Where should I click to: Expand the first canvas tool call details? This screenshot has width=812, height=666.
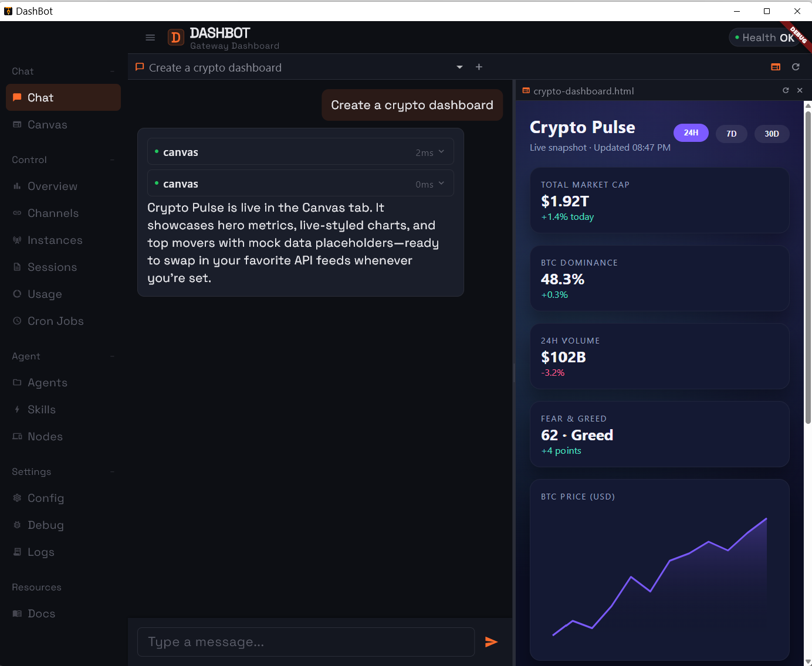[441, 151]
